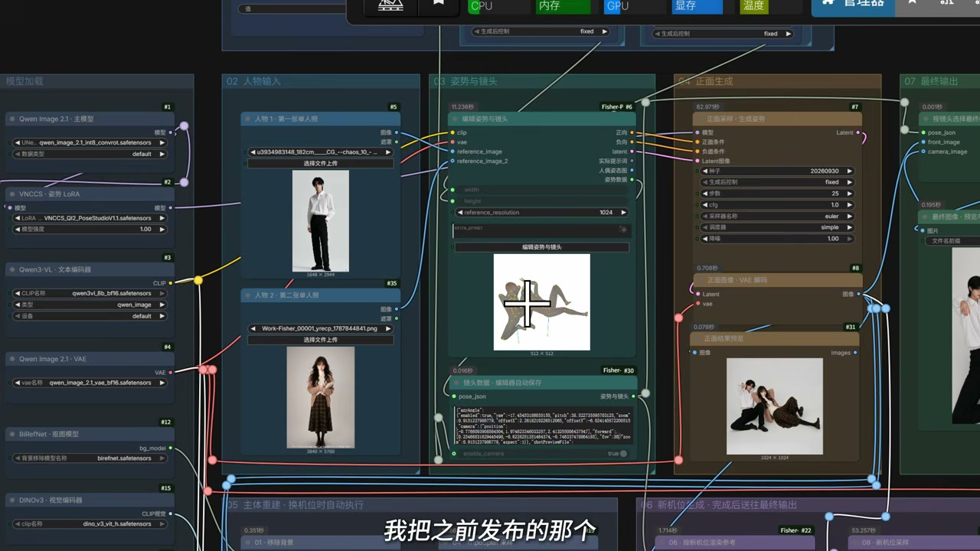Viewport: 980px width, 551px height.
Task: Collapse the 人物 1 第一张单人照 node dot
Action: pos(248,119)
